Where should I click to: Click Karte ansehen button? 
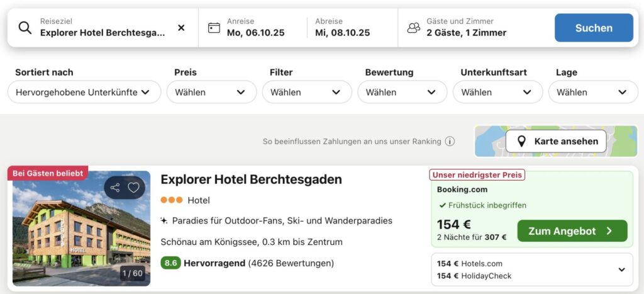click(556, 142)
